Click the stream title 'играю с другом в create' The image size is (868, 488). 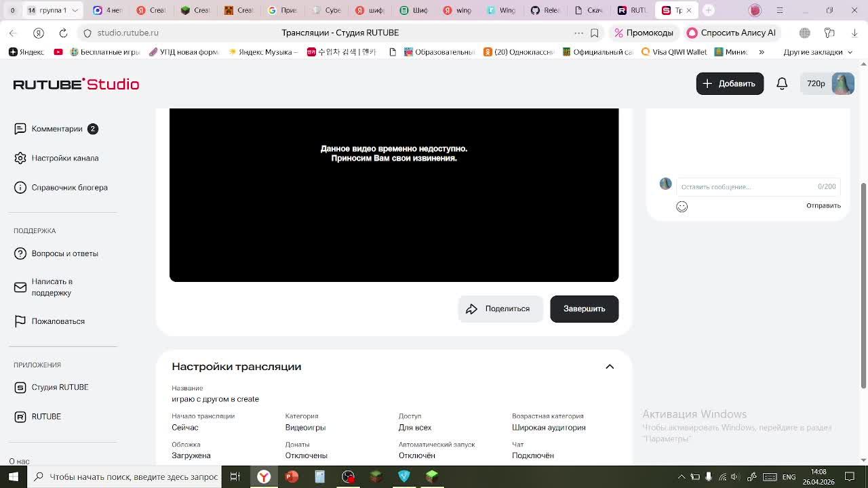click(x=215, y=399)
